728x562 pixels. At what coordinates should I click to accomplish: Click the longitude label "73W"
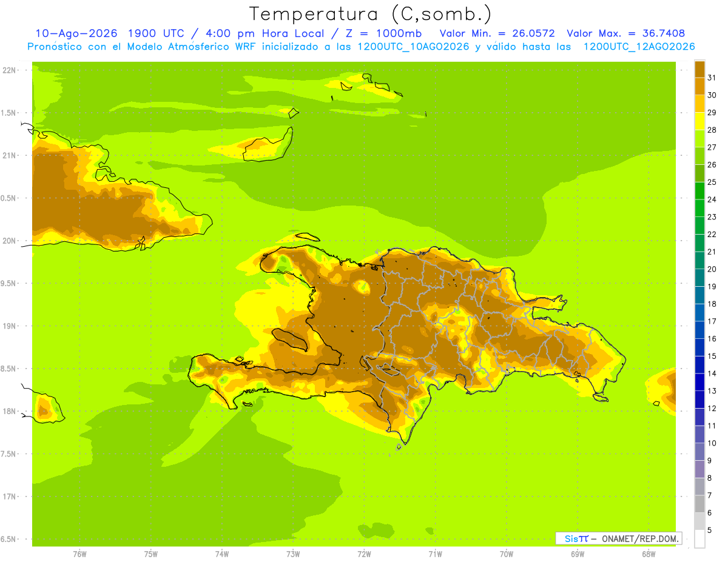click(292, 554)
